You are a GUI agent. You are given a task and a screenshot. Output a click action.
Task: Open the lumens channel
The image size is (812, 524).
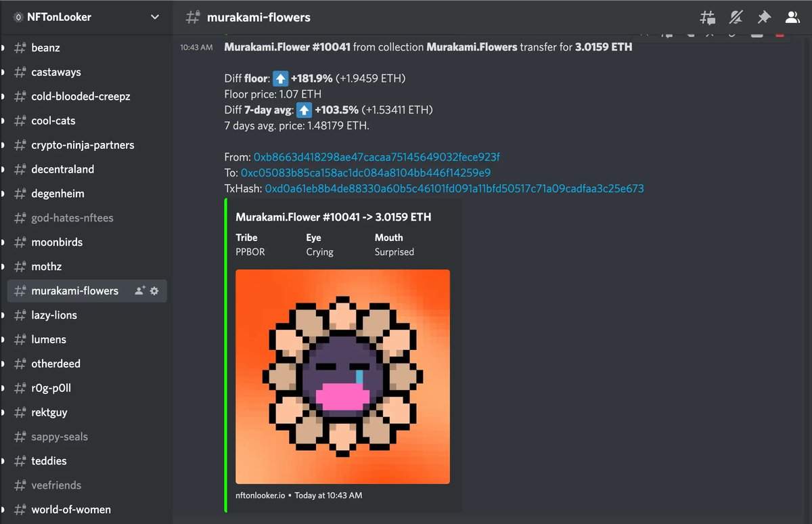87,339
